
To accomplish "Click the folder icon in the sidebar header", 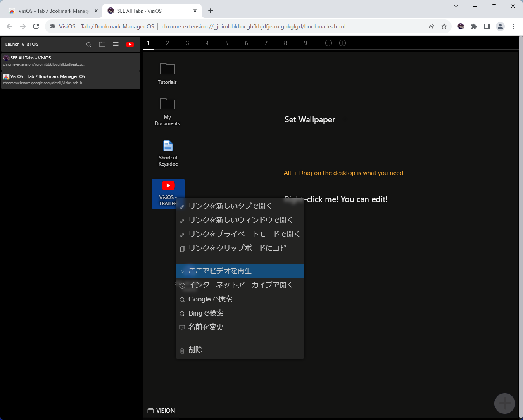I will (x=102, y=44).
